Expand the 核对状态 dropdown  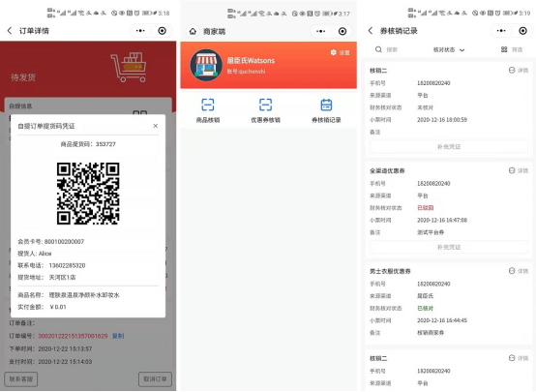(449, 50)
